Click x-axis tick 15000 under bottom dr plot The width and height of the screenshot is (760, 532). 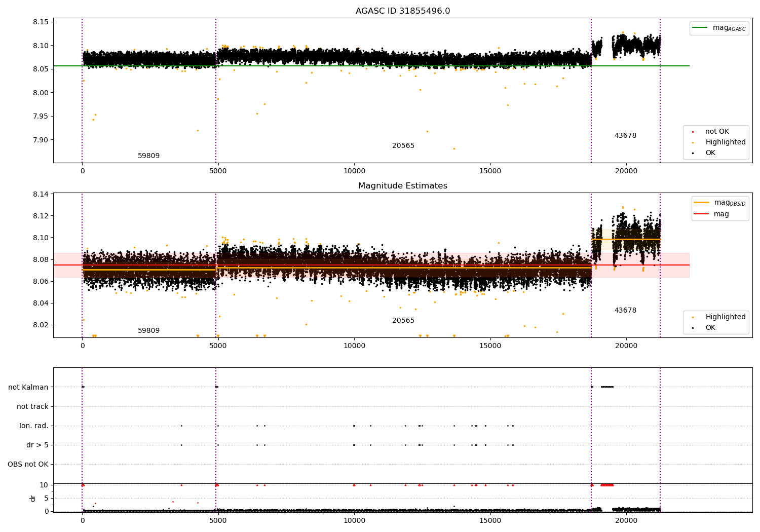[x=490, y=520]
